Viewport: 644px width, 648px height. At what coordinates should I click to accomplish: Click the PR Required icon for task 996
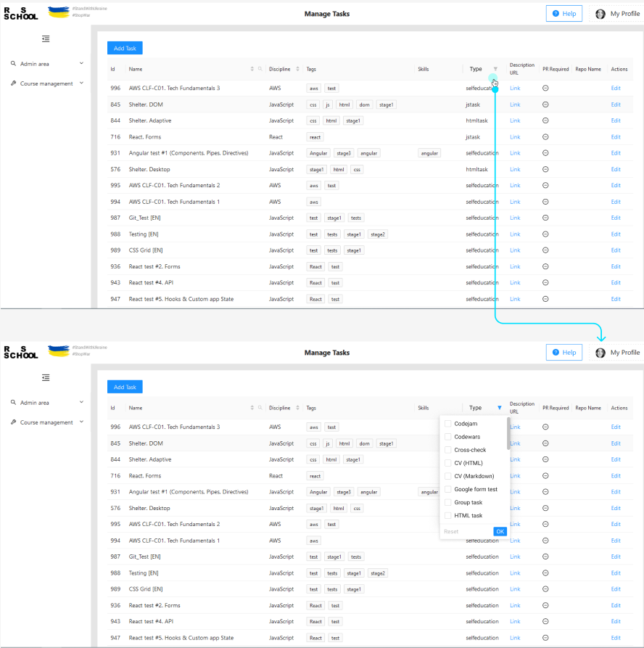[545, 88]
